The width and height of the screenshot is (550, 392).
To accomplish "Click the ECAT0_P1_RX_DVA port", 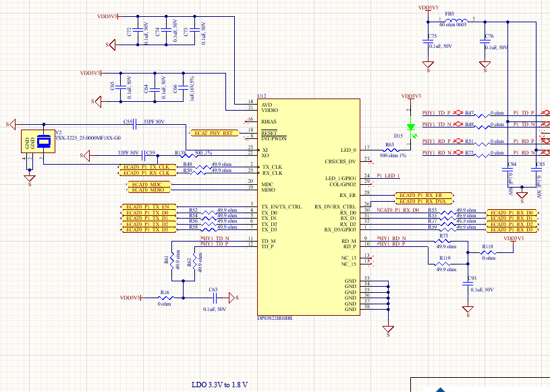I will [424, 201].
